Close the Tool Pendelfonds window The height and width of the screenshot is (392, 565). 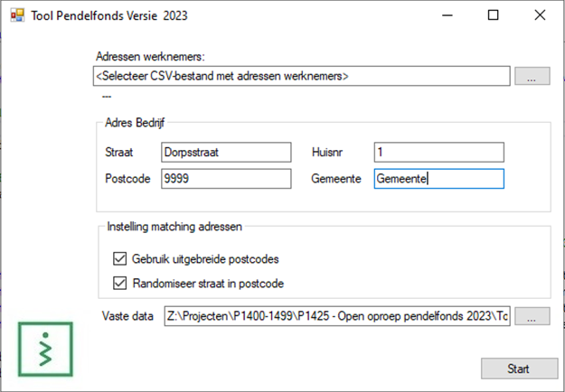[540, 15]
